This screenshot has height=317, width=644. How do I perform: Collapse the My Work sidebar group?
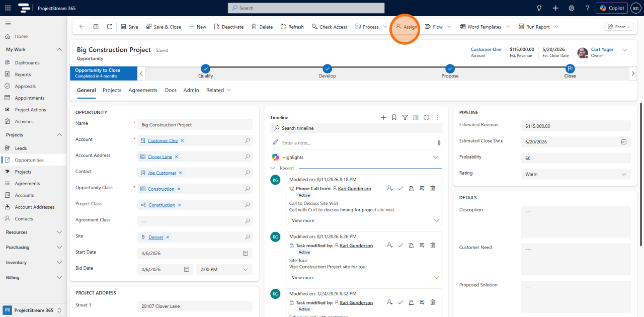(x=59, y=49)
